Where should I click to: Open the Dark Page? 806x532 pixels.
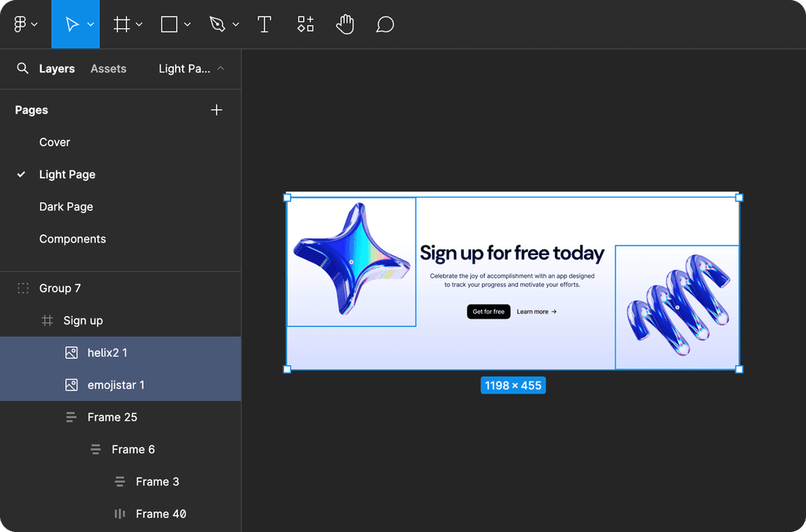click(67, 206)
